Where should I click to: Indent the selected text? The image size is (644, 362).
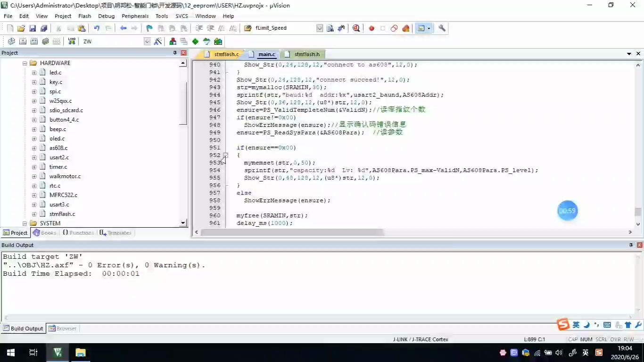click(x=199, y=28)
